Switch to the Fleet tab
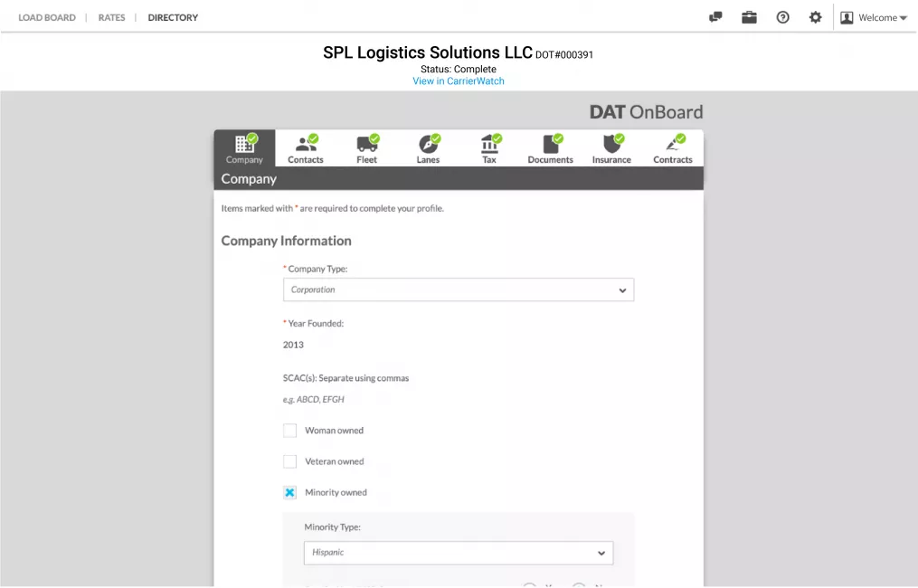 [367, 148]
